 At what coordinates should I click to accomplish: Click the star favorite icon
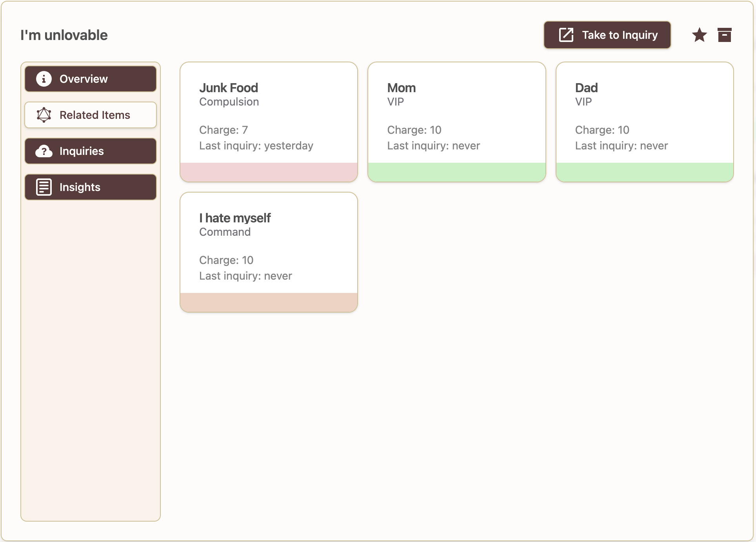(699, 35)
